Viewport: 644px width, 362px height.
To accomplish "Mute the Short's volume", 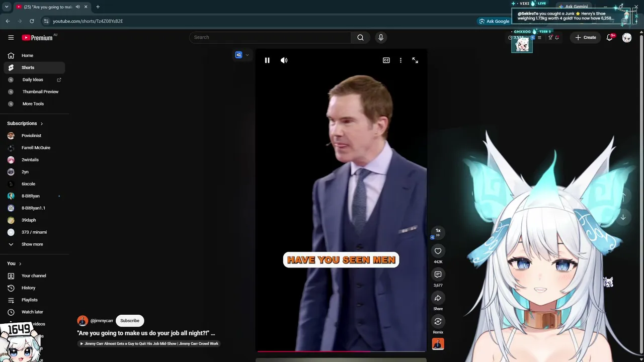I will pos(284,60).
